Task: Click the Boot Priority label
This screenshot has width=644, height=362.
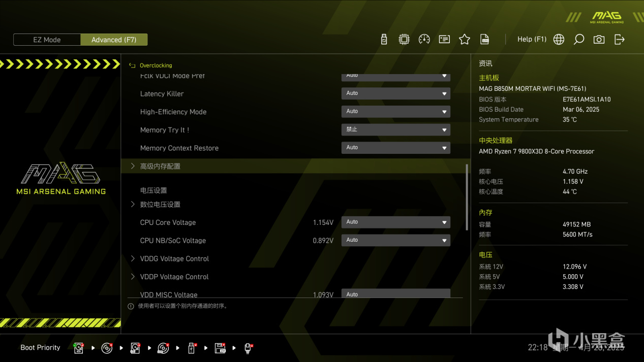Action: [40, 348]
